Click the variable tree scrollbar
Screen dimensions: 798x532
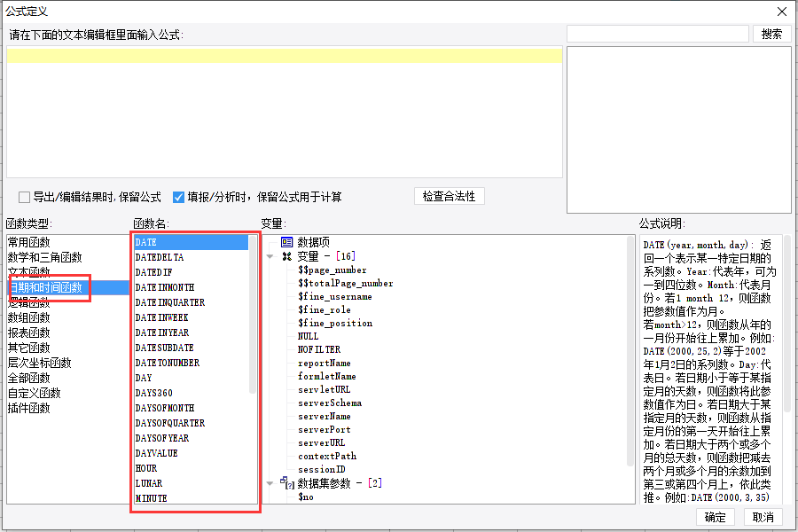click(630, 351)
